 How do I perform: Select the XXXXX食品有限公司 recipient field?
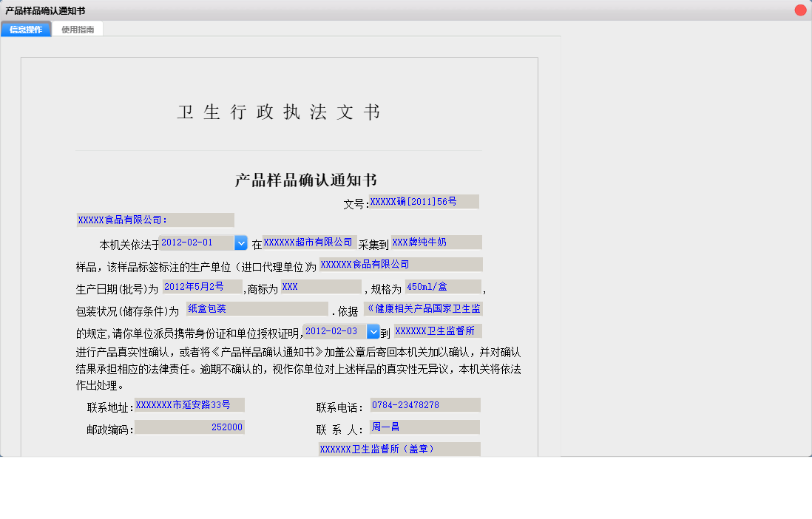pos(153,220)
